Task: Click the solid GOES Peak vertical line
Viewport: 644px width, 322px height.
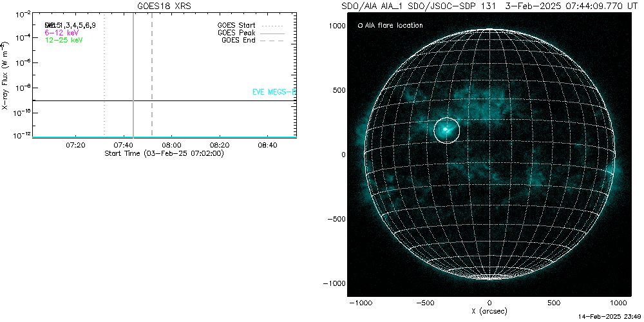Action: point(133,75)
